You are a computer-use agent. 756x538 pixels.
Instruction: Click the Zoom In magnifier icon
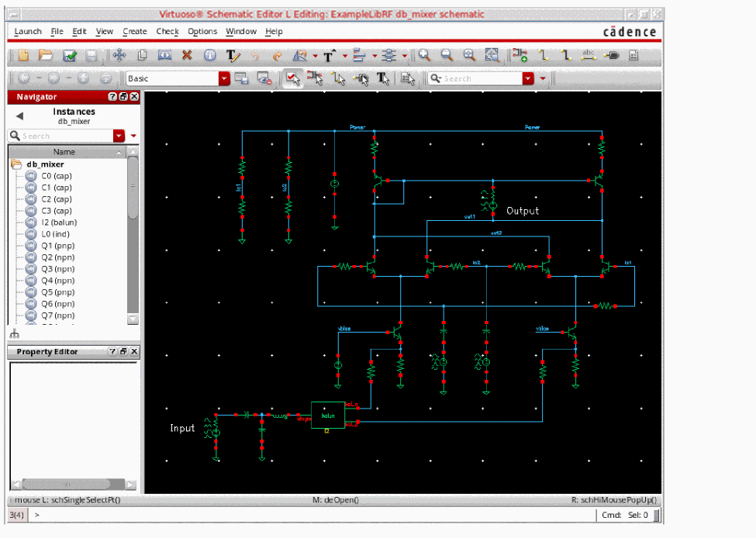(424, 56)
